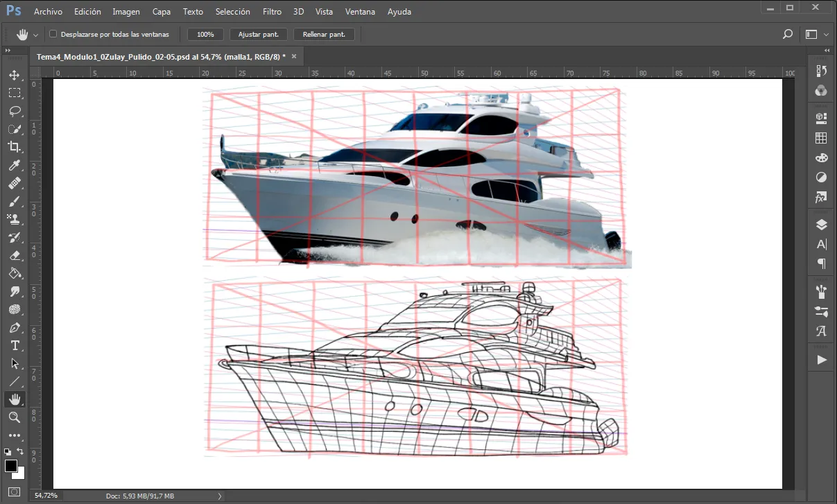Viewport: 837px width, 504px height.
Task: Toggle Quick Mask mode button
Action: click(15, 492)
